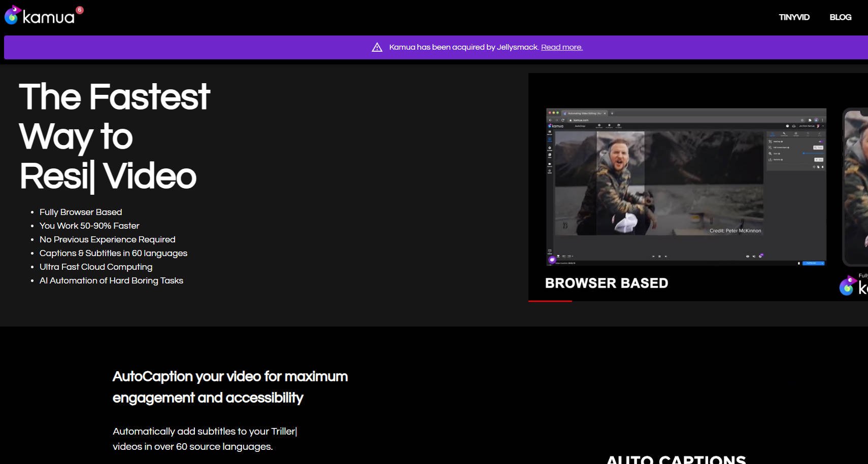868x464 pixels.
Task: Open the user account dropdown in the demo header
Action: coord(822,126)
